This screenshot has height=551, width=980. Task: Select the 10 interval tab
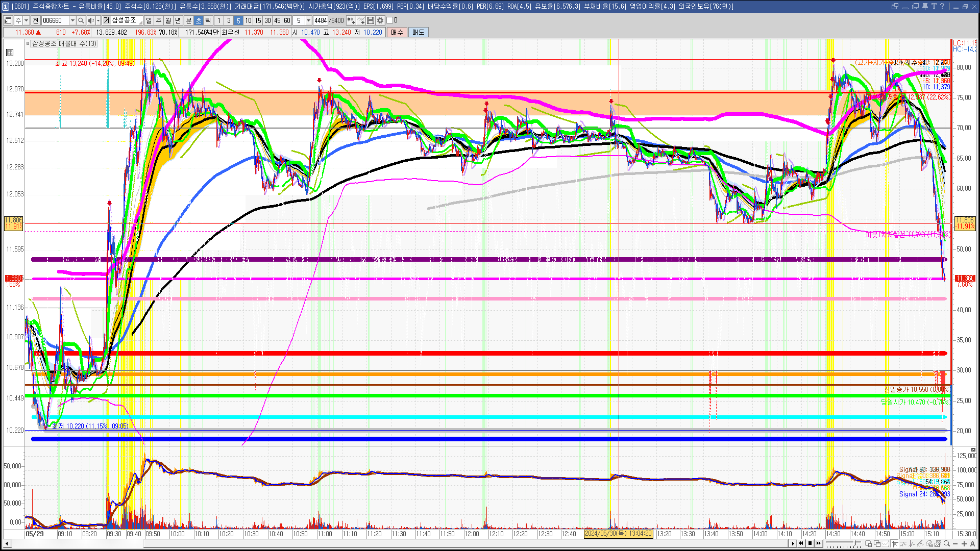(248, 20)
